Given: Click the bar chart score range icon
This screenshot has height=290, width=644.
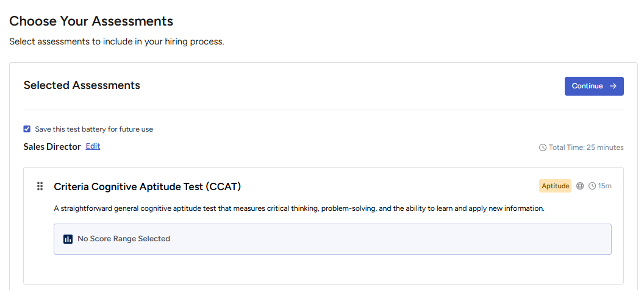Looking at the screenshot, I should point(68,239).
